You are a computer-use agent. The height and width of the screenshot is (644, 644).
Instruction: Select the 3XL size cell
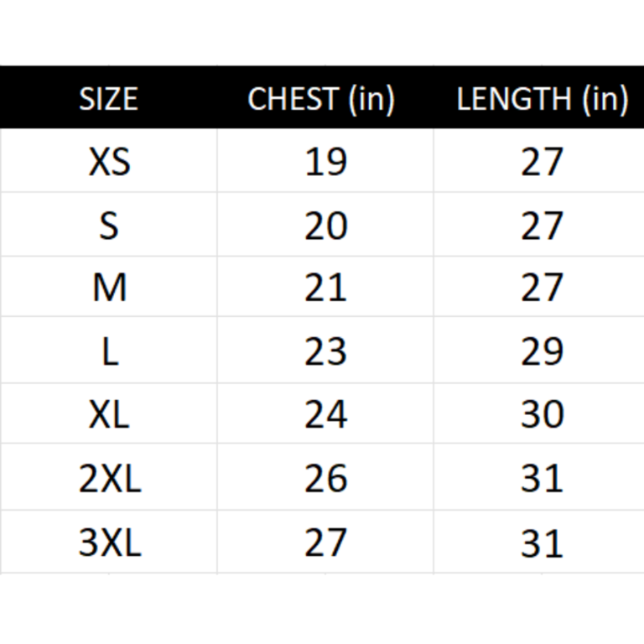click(109, 543)
